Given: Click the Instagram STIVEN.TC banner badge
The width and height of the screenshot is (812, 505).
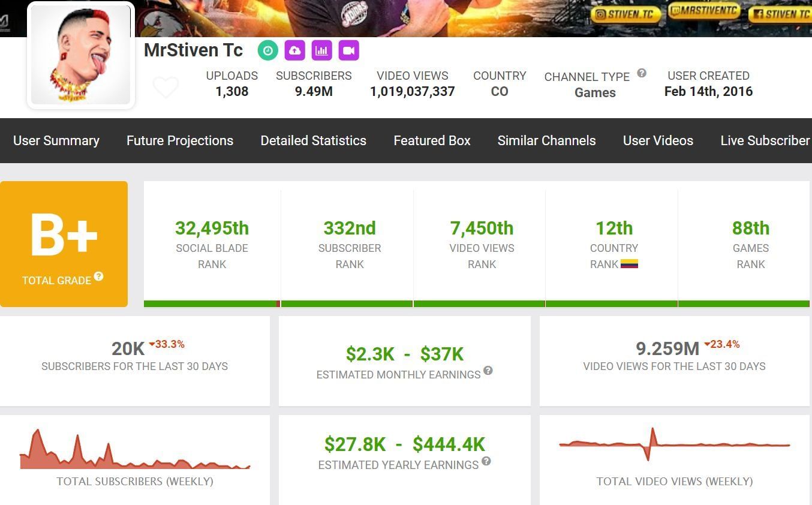Looking at the screenshot, I should pos(625,15).
